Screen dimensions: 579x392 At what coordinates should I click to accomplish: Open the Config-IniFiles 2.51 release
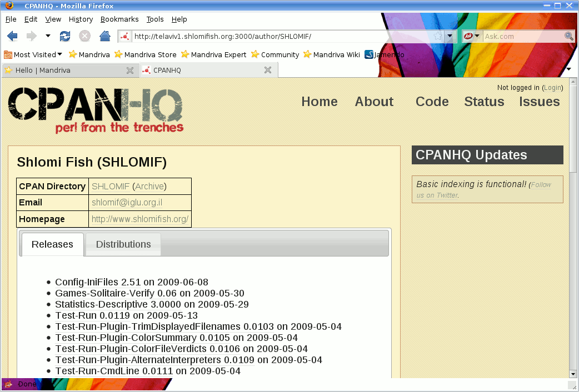[x=98, y=283]
